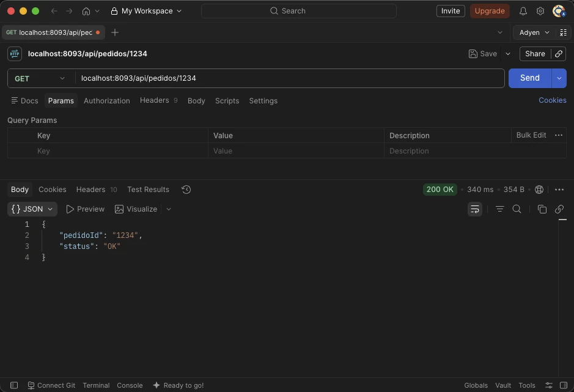Image resolution: width=574 pixels, height=392 pixels.
Task: Open the Docs tab
Action: coord(24,101)
